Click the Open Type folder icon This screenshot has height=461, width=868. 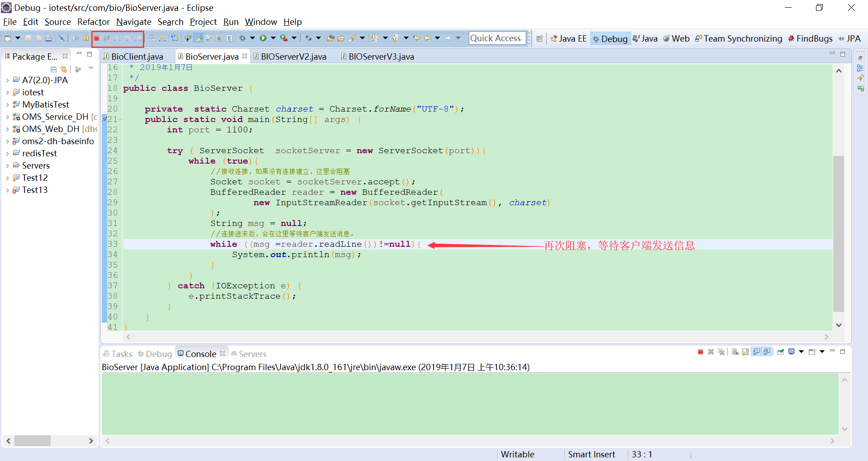tap(330, 38)
